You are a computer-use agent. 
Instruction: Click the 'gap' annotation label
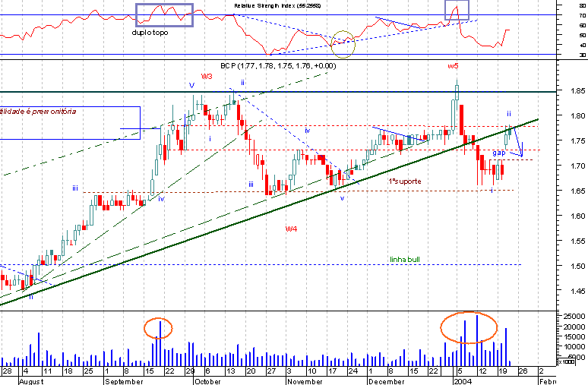499,153
